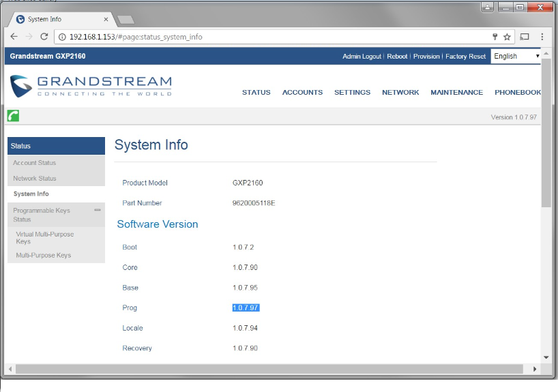Click Part Number value 9620005118E
This screenshot has height=392, width=558.
(x=254, y=203)
